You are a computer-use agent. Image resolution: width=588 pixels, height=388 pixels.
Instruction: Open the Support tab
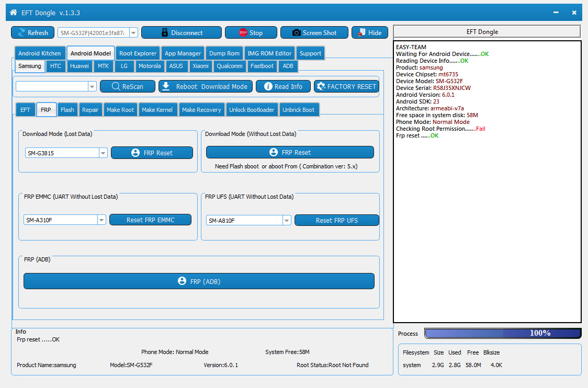click(x=311, y=53)
